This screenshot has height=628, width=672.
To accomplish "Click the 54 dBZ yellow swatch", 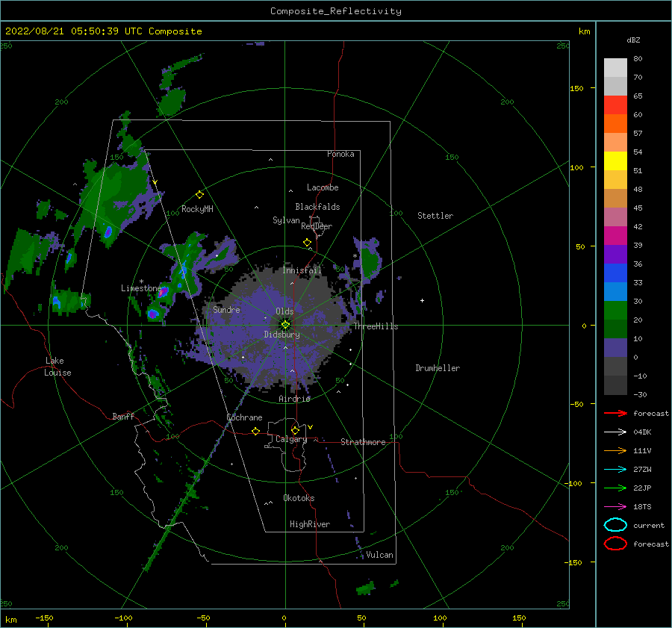I will (x=615, y=161).
